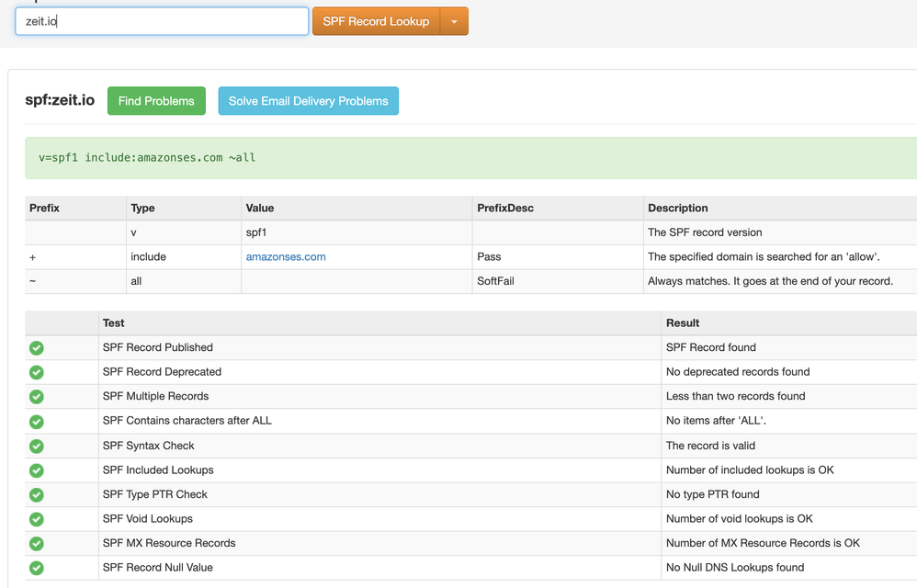The width and height of the screenshot is (917, 588).
Task: Click 'SPF Included Lookups' test name
Action: point(158,469)
